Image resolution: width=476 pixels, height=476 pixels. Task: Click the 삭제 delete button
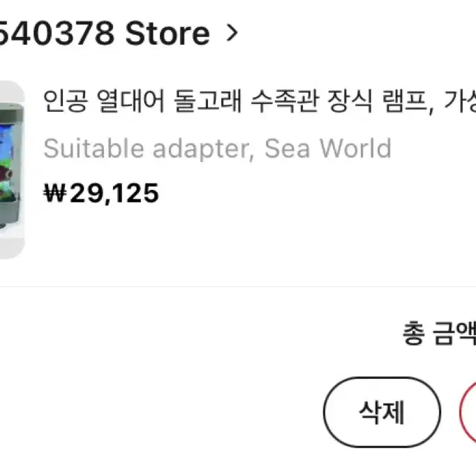[382, 412]
